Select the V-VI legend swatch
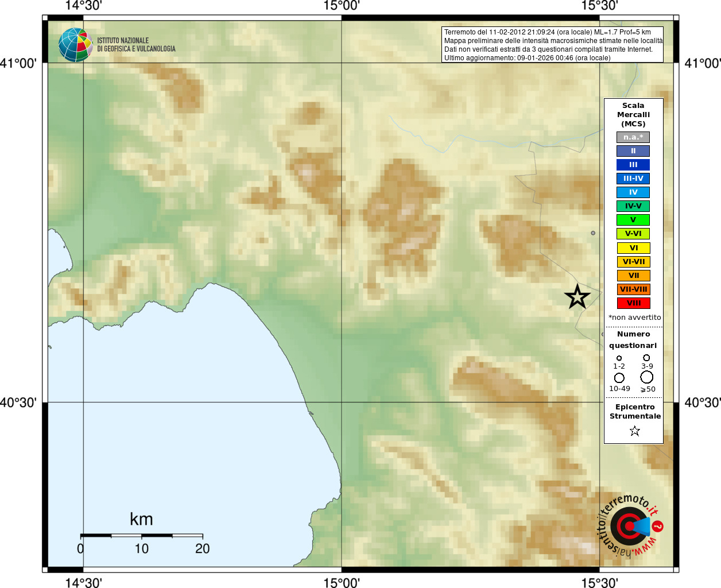Screen dimensions: 721x588 tap(633, 234)
